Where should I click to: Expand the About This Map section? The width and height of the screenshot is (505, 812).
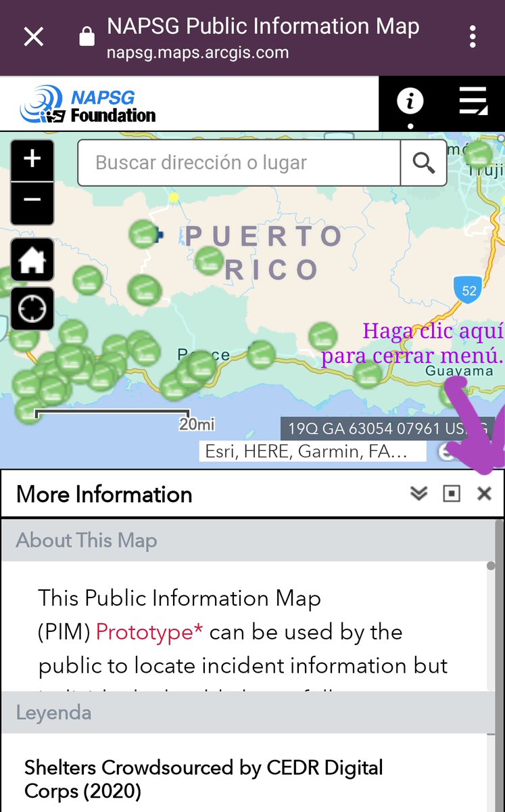[249, 541]
